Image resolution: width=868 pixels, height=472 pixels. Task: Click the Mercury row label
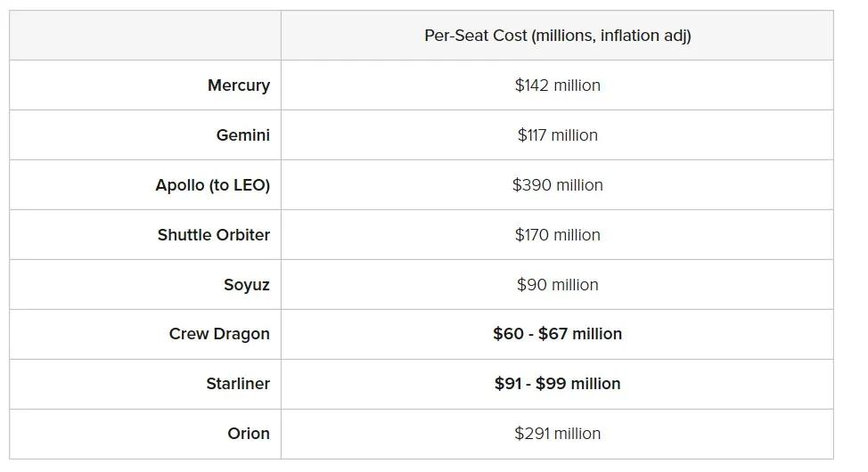point(238,85)
